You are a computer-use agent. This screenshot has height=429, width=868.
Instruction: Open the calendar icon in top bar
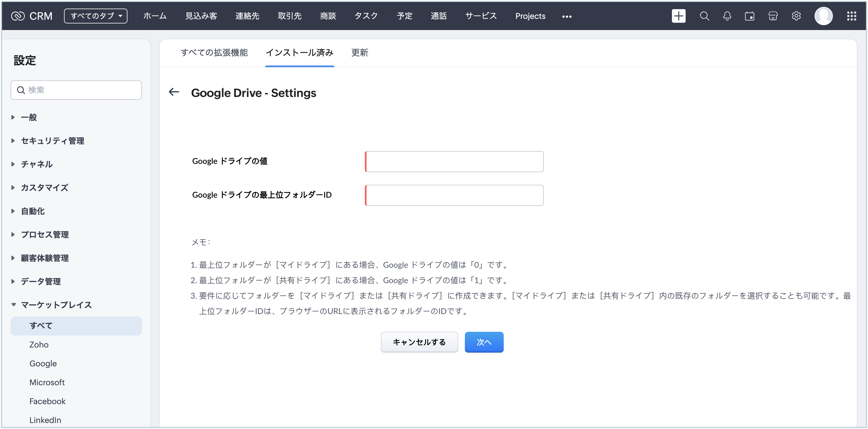point(750,16)
